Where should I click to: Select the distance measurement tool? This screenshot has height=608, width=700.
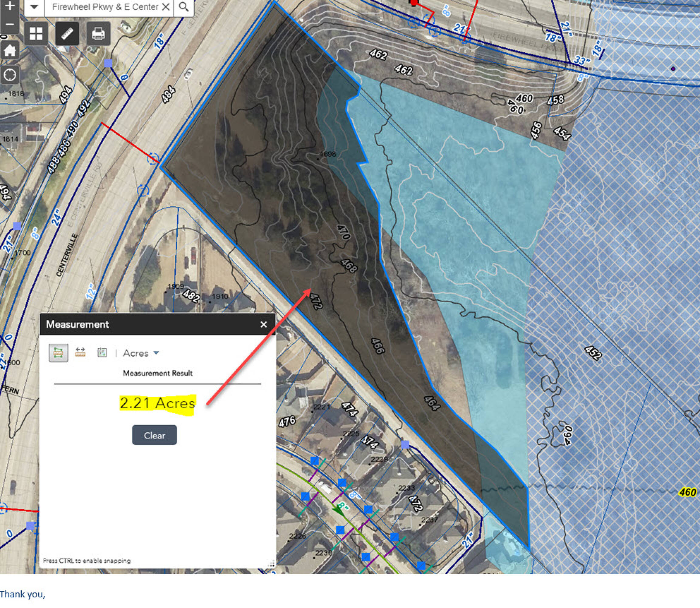(81, 353)
